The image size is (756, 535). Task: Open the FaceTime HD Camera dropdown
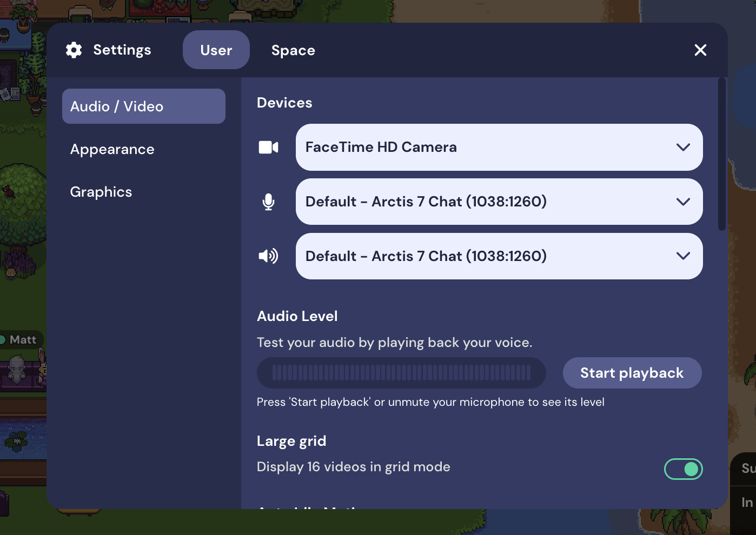click(x=499, y=147)
